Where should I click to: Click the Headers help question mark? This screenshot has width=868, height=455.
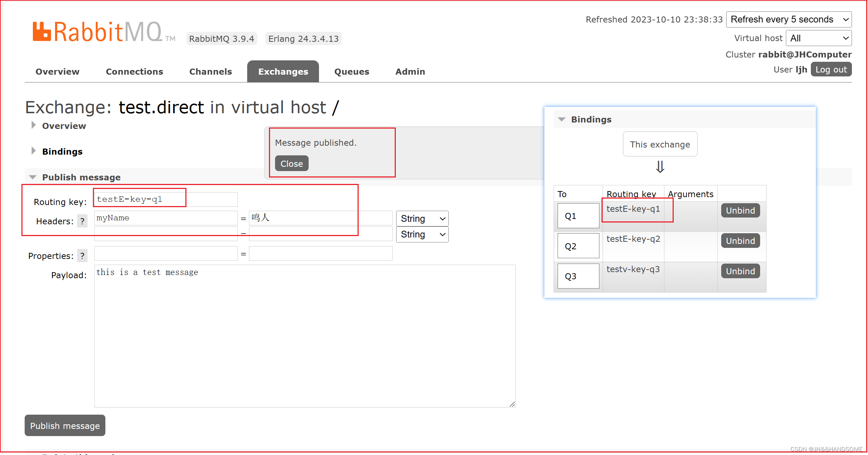point(82,221)
